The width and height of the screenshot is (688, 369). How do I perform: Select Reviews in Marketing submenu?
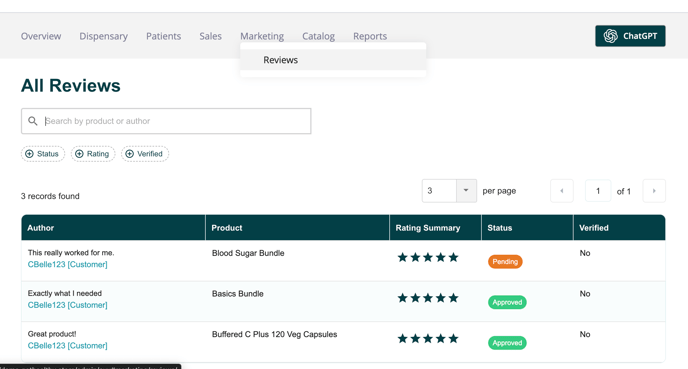(x=333, y=60)
